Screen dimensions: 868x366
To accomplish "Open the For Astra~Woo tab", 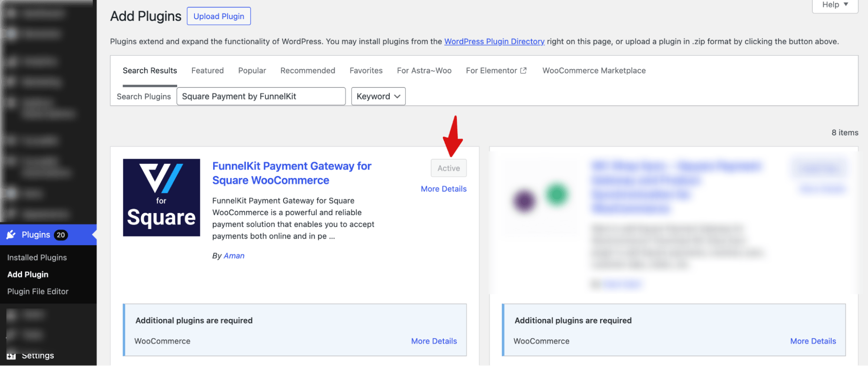I will click(424, 70).
